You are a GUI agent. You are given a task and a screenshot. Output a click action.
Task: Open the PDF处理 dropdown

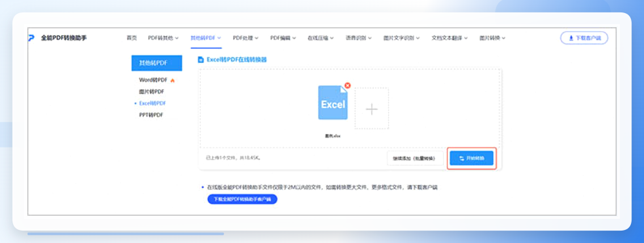pyautogui.click(x=245, y=38)
